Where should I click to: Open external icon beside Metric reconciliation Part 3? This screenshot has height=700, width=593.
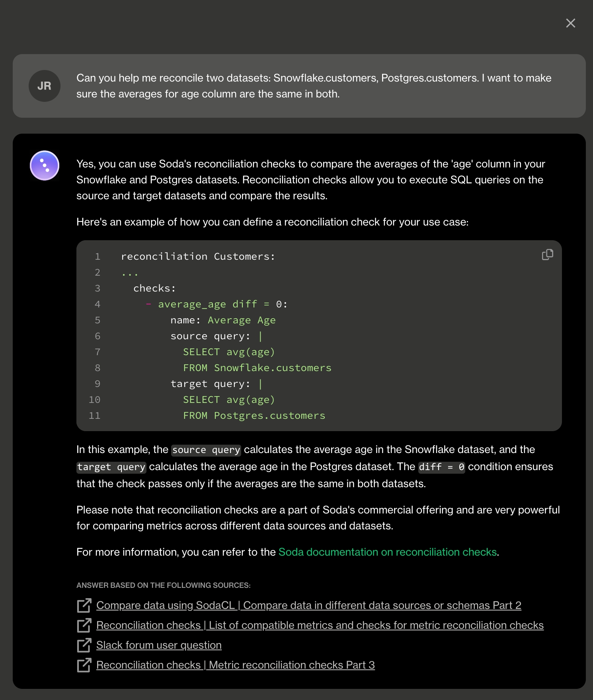coord(84,665)
